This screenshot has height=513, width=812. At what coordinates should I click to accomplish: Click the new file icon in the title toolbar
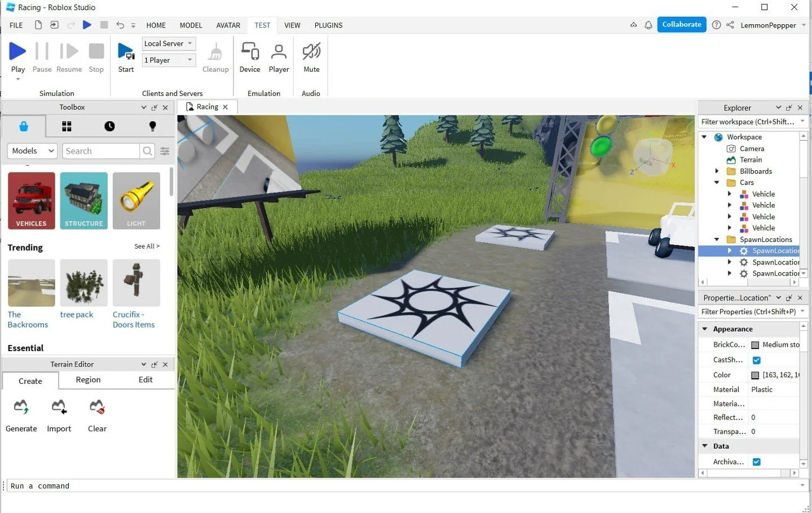[38, 25]
